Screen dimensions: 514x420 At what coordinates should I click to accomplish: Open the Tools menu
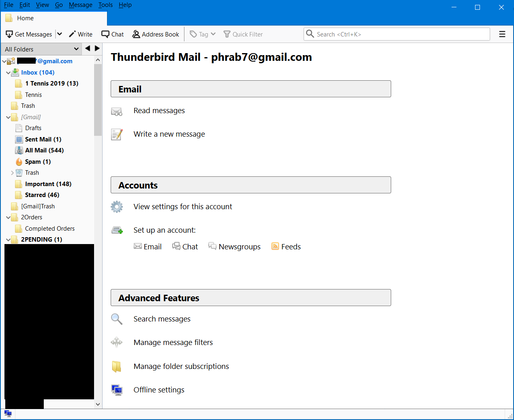(105, 5)
